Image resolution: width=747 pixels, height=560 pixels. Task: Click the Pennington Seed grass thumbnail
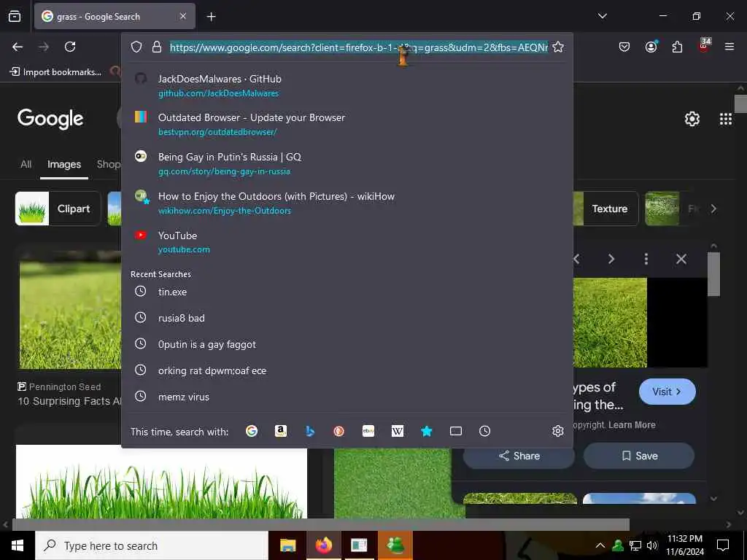click(69, 309)
